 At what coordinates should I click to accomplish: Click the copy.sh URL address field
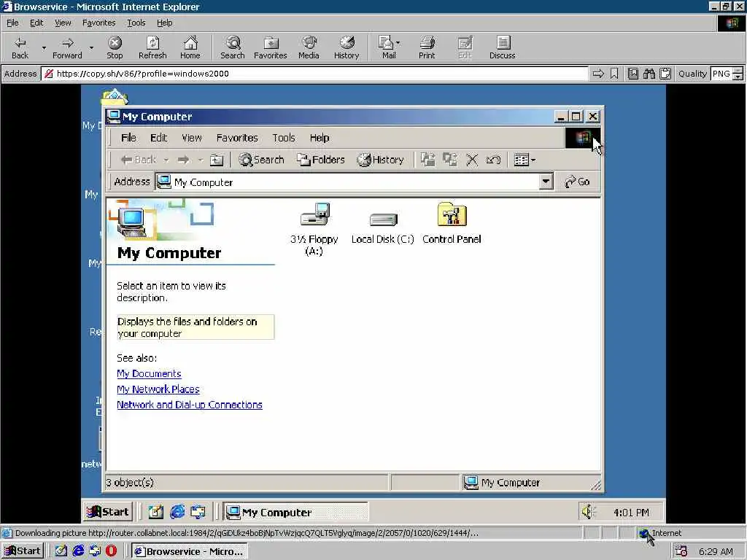pyautogui.click(x=314, y=74)
